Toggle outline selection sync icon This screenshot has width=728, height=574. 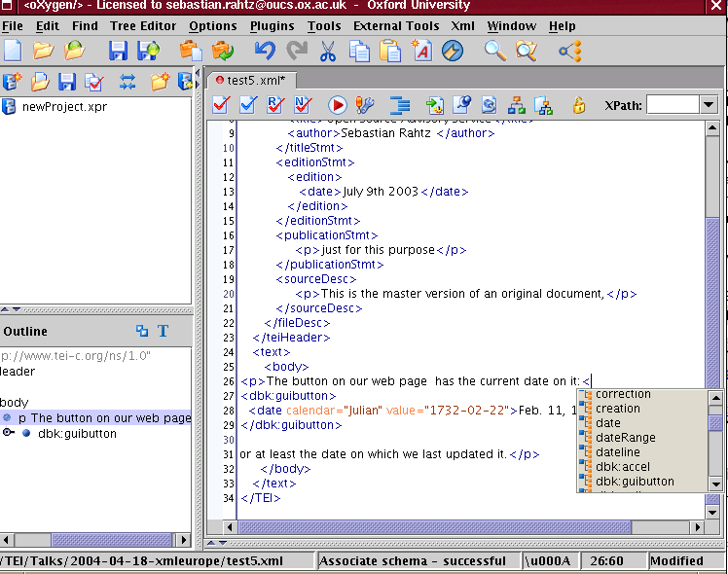142,332
